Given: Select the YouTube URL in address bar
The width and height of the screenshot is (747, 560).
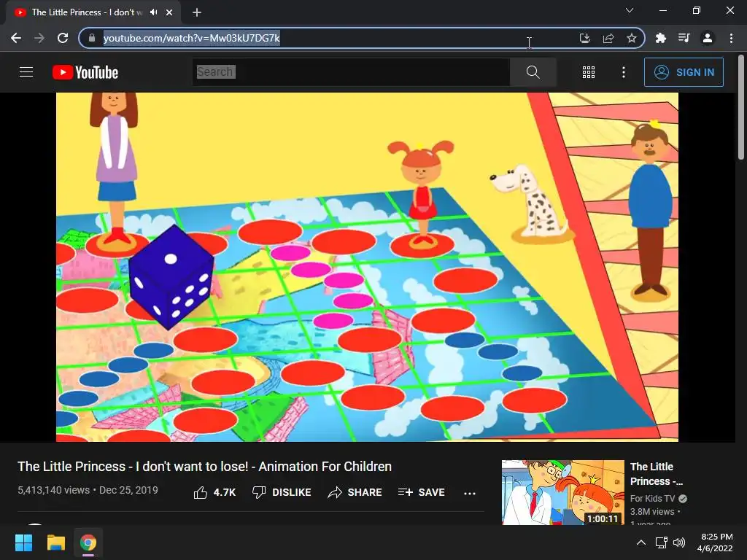Looking at the screenshot, I should 192,38.
